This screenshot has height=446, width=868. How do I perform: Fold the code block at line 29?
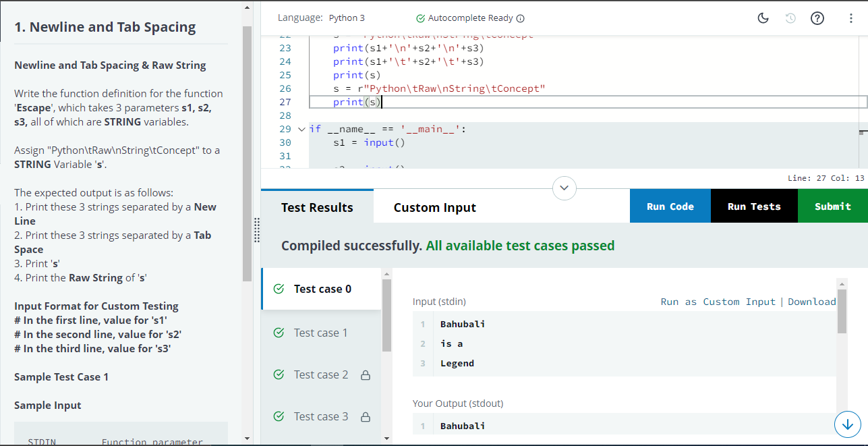301,129
